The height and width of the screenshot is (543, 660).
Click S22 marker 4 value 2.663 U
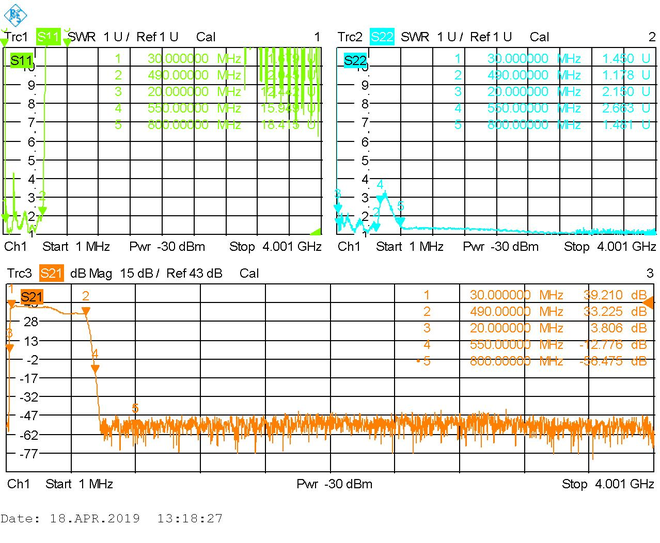pyautogui.click(x=626, y=108)
